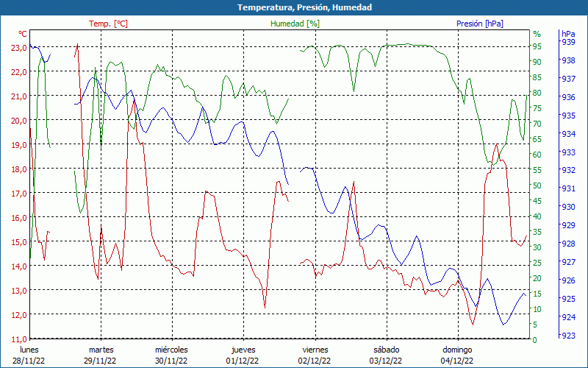
Task: Click the '04/12/22' date label
Action: coord(457,361)
